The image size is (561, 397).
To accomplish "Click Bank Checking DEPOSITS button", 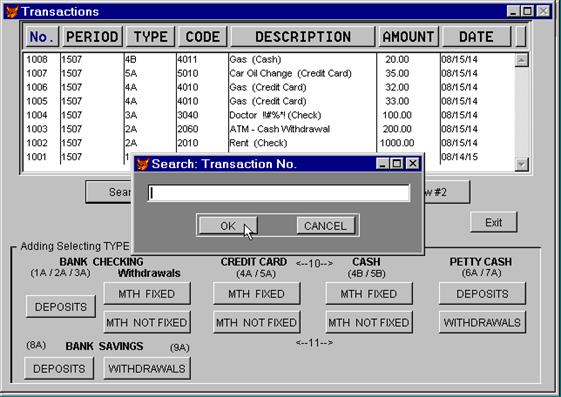I will (61, 307).
